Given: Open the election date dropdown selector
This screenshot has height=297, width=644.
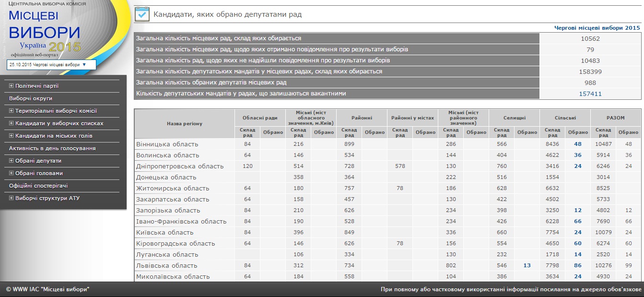Looking at the screenshot, I should click(x=51, y=65).
